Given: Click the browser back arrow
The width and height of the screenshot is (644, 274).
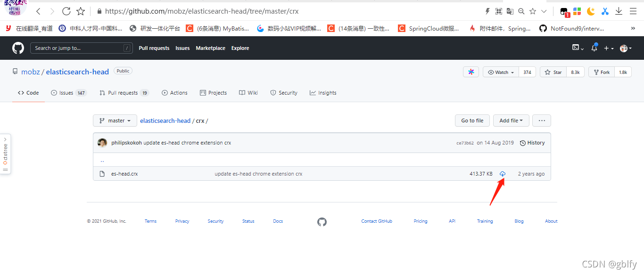Looking at the screenshot, I should coord(38,11).
